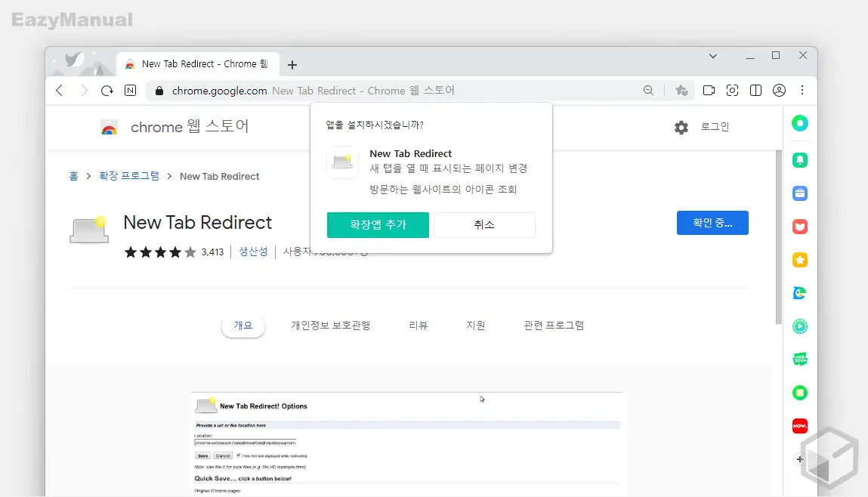
Task: Open the Webtoon sidebar icon
Action: pos(799,360)
